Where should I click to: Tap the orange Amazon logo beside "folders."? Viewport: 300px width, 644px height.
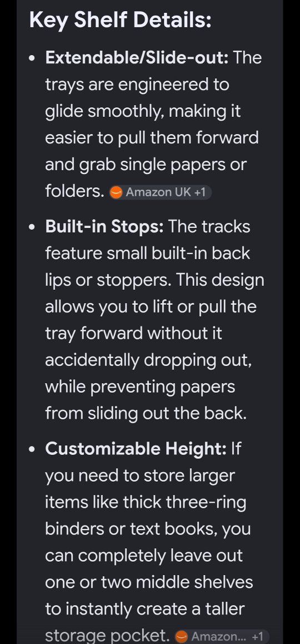(116, 192)
